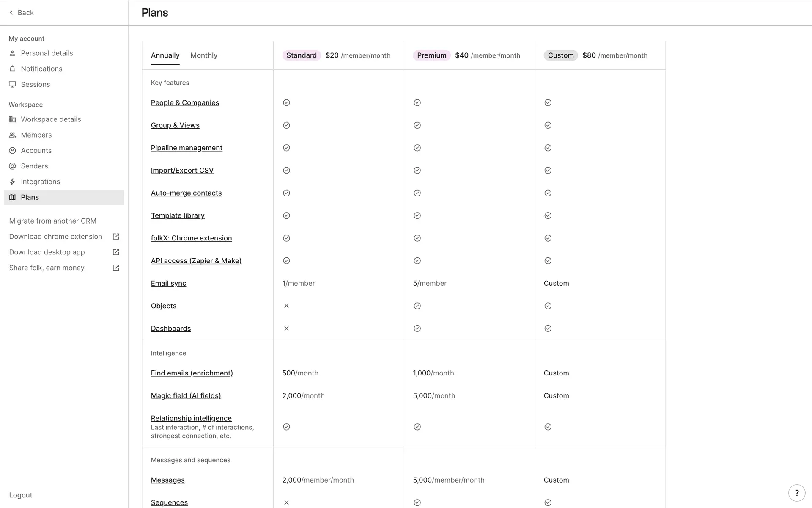Open the help question mark button
The width and height of the screenshot is (812, 508).
click(797, 493)
